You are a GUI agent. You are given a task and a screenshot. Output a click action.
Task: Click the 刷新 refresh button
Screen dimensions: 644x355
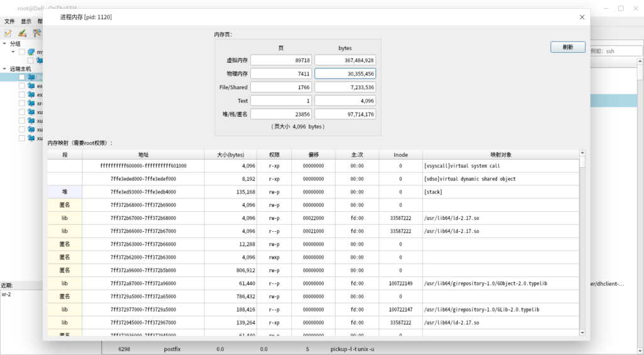567,47
